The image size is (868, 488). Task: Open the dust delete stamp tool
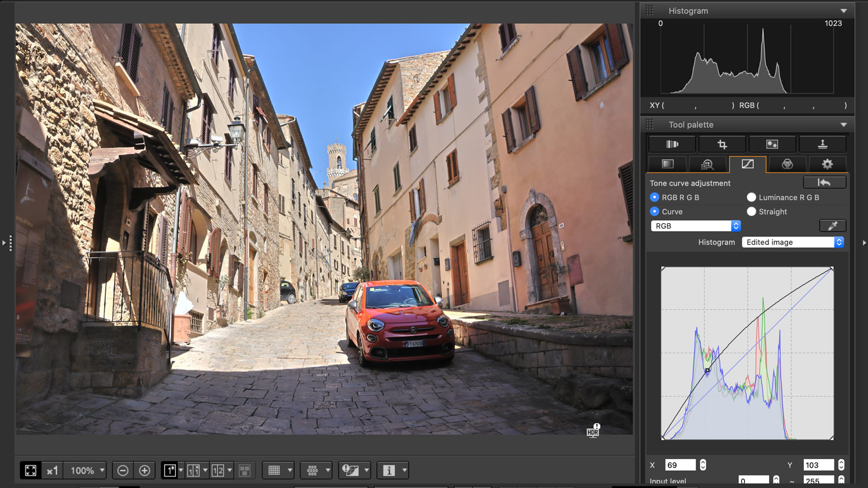coord(822,144)
